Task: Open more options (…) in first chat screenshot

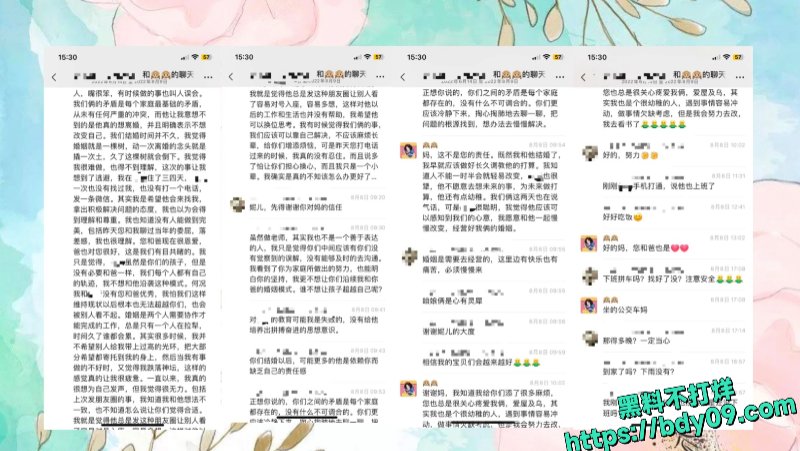Action: (x=208, y=77)
